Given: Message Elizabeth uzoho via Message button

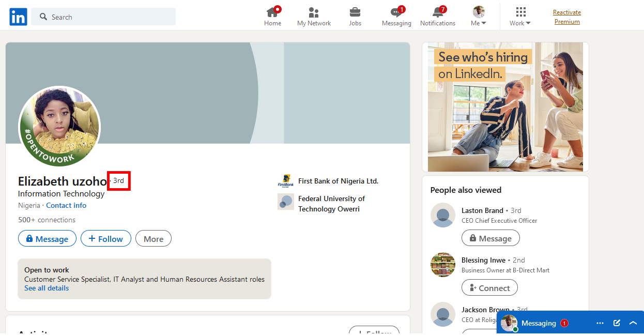Looking at the screenshot, I should tap(47, 238).
